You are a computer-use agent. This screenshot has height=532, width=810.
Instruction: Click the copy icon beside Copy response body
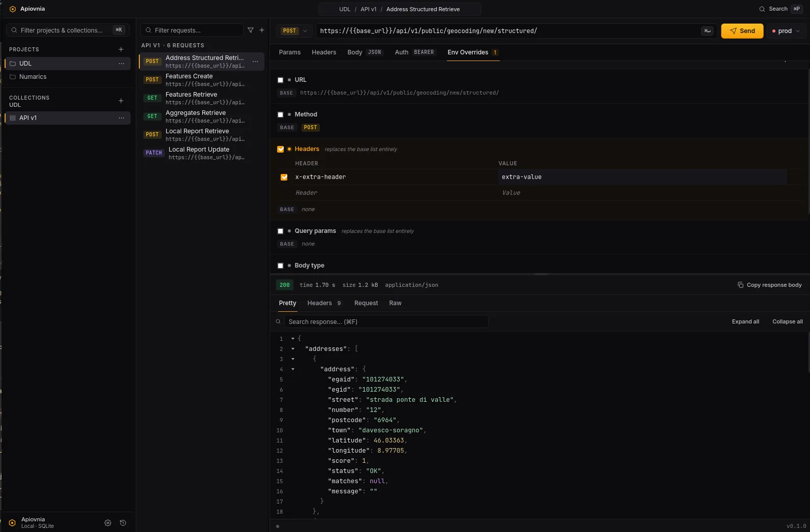740,285
